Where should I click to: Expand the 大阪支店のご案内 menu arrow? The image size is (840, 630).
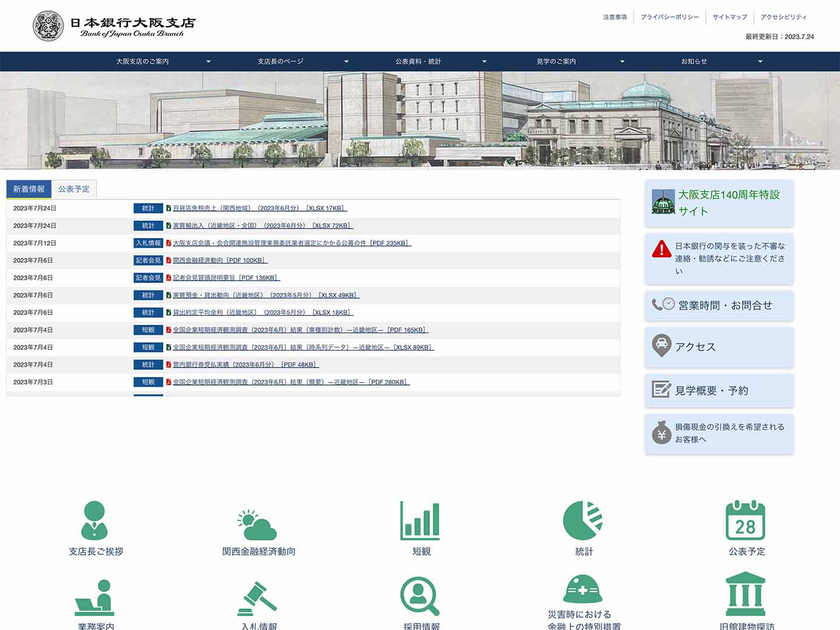tap(208, 61)
